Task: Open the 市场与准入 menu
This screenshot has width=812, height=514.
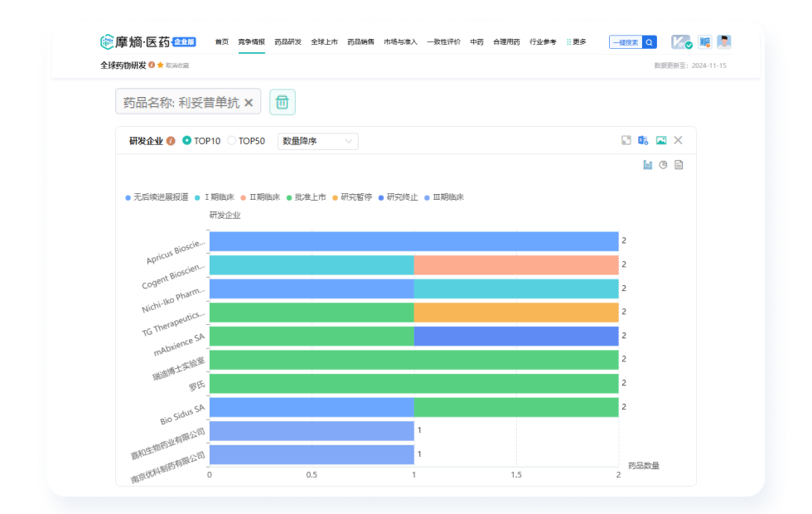Action: (400, 42)
